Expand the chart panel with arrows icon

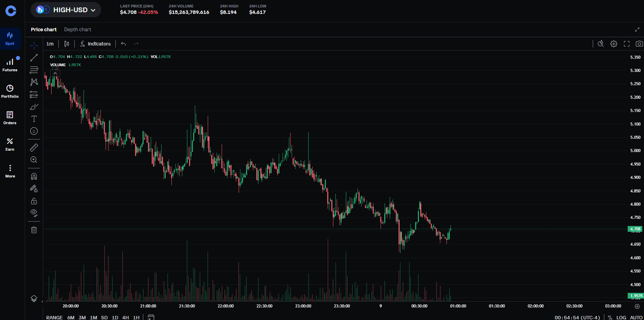click(x=637, y=29)
